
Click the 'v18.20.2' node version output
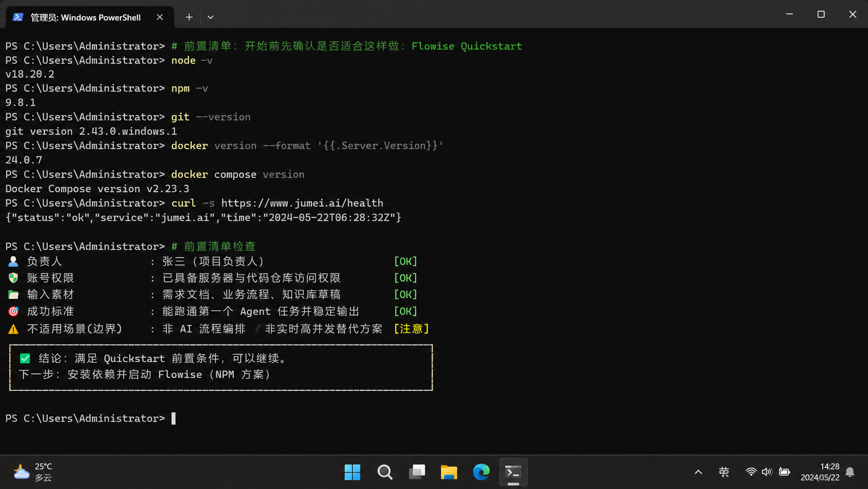tap(30, 74)
